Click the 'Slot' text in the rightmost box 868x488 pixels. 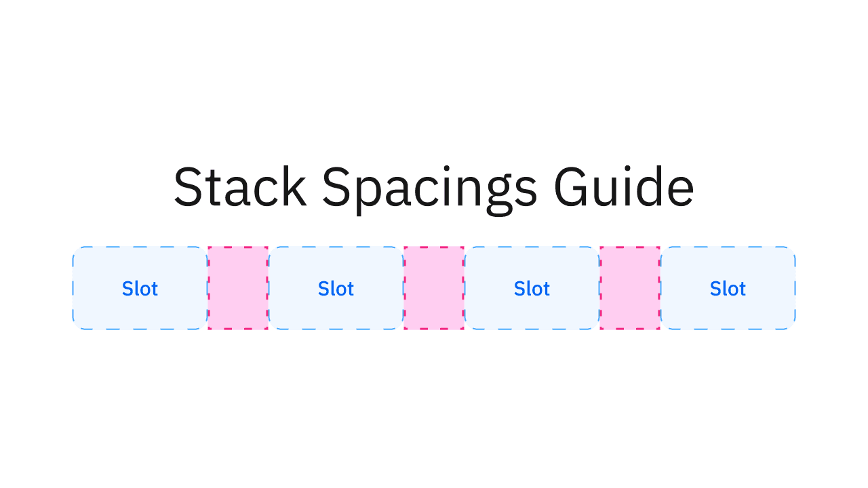coord(728,289)
